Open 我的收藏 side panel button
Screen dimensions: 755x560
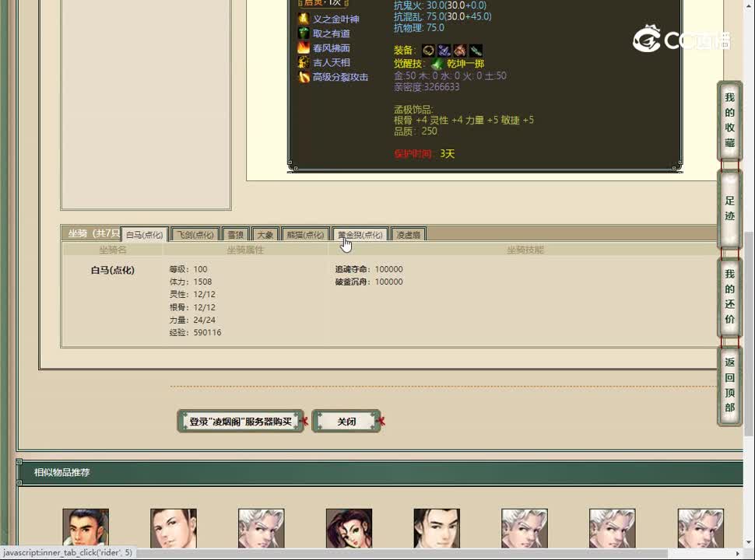(729, 121)
